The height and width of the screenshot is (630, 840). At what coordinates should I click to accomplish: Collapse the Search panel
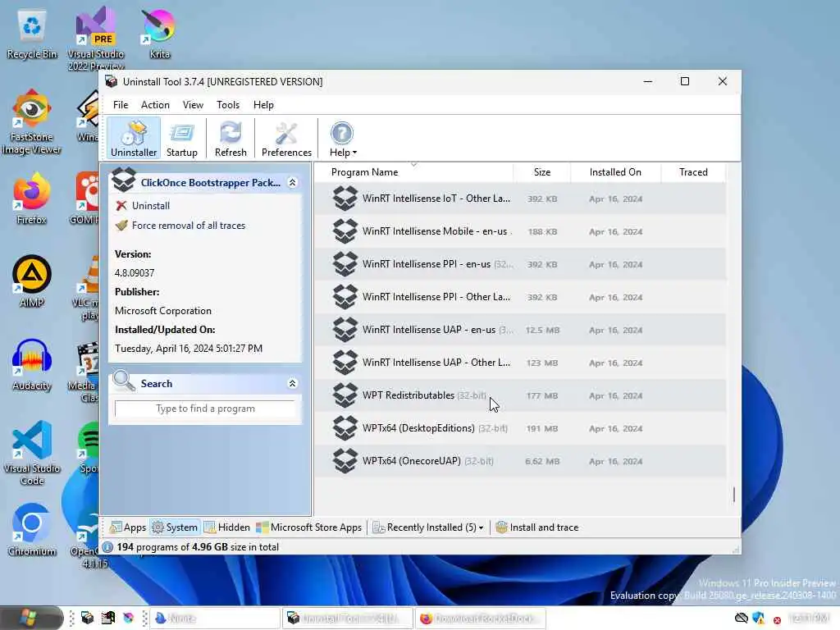point(293,384)
